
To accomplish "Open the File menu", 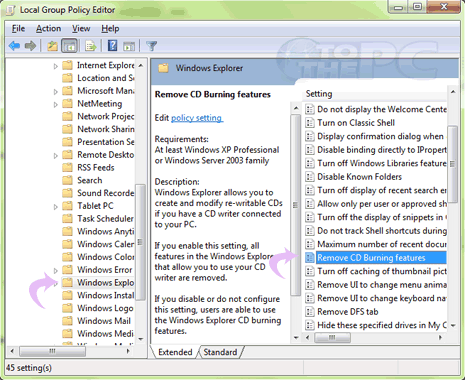I will point(18,29).
